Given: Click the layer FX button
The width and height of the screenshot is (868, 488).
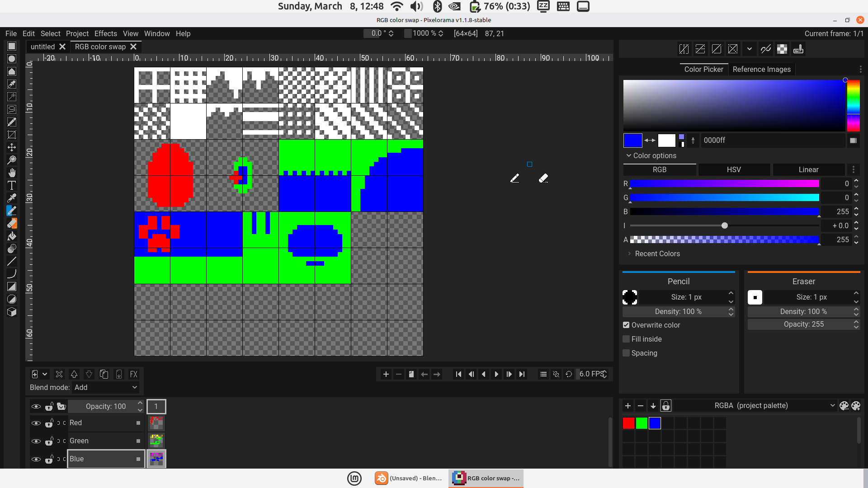Looking at the screenshot, I should click(133, 374).
